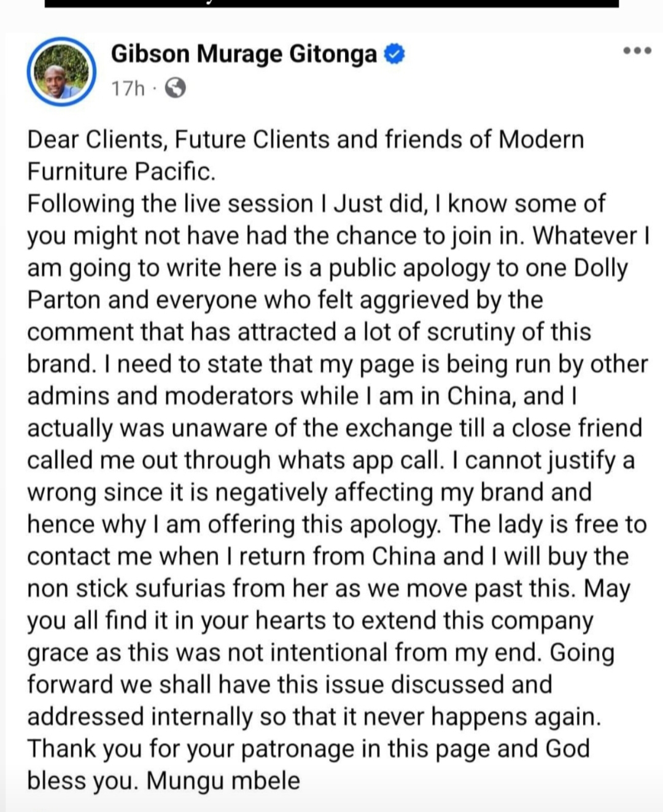Image resolution: width=663 pixels, height=812 pixels.
Task: Open the Gibson Murage Gitonga profile name
Action: [x=244, y=55]
